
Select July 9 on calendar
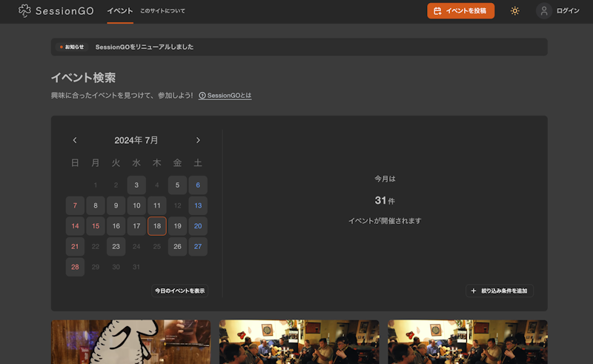[116, 205]
